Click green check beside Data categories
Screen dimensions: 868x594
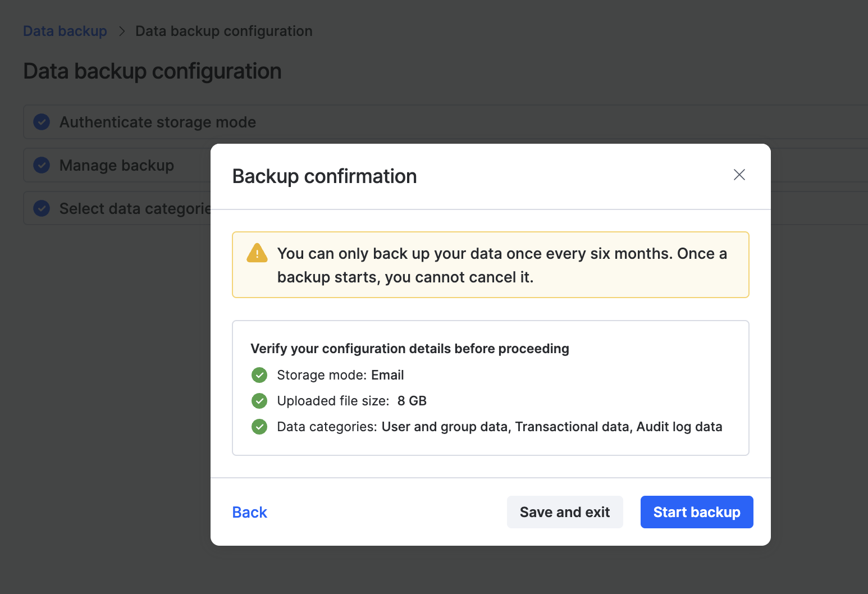pyautogui.click(x=259, y=427)
